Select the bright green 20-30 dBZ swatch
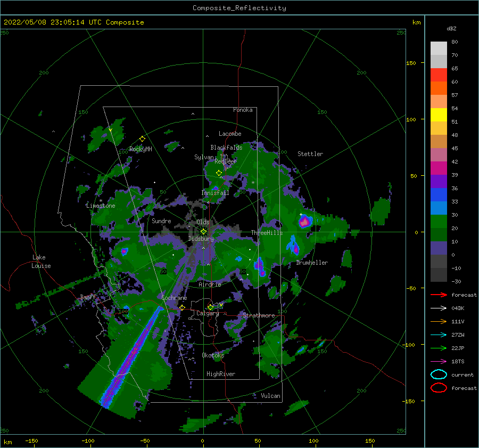Screen dimensions: 479x448 (439, 222)
